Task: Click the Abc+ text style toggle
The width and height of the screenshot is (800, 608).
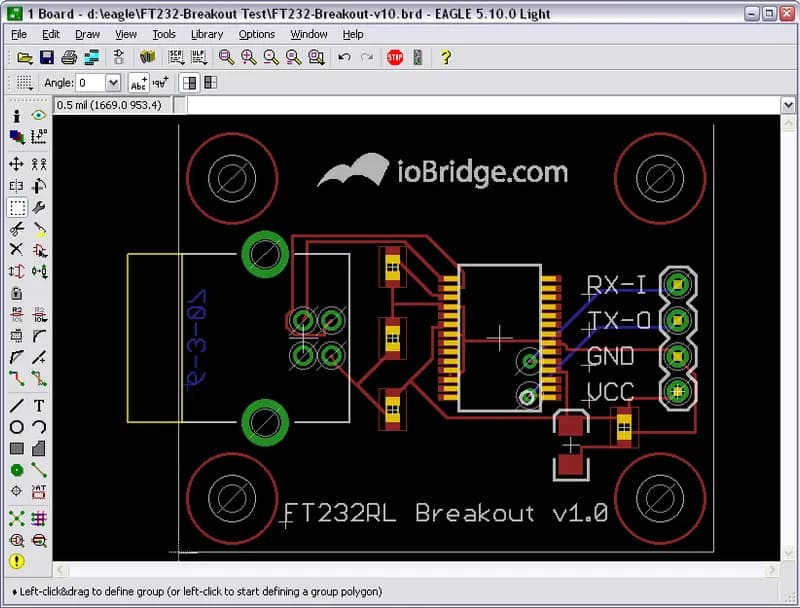Action: [x=138, y=82]
